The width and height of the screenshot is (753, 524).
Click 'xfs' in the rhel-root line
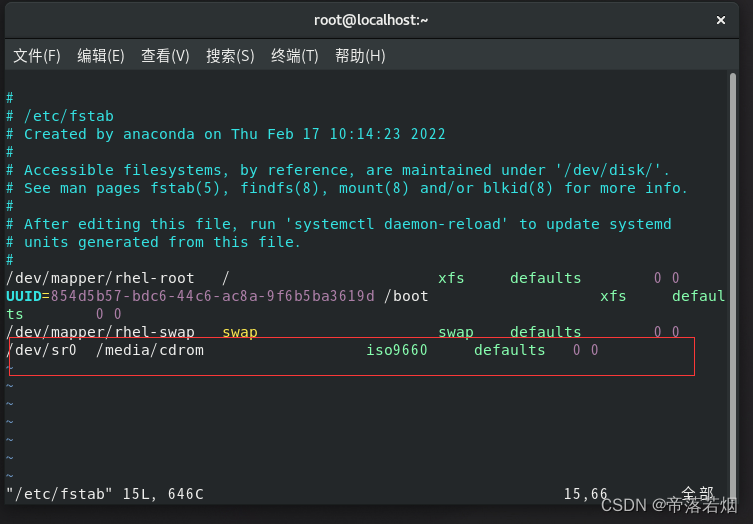(x=451, y=278)
